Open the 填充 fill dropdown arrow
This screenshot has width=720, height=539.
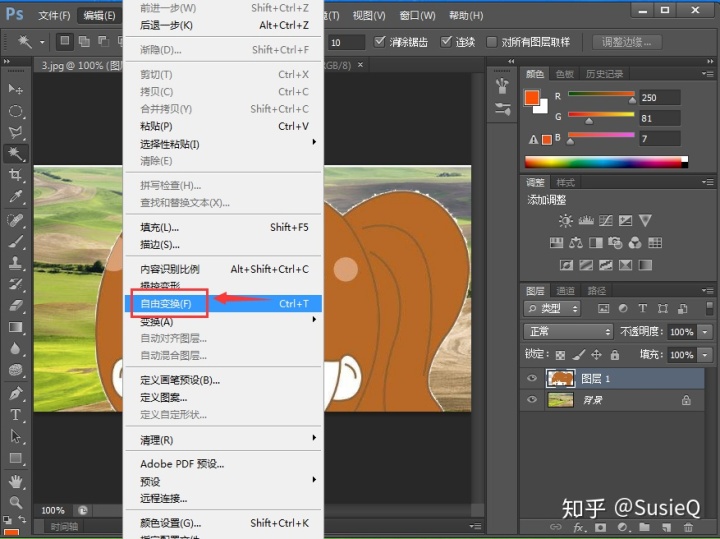[704, 354]
